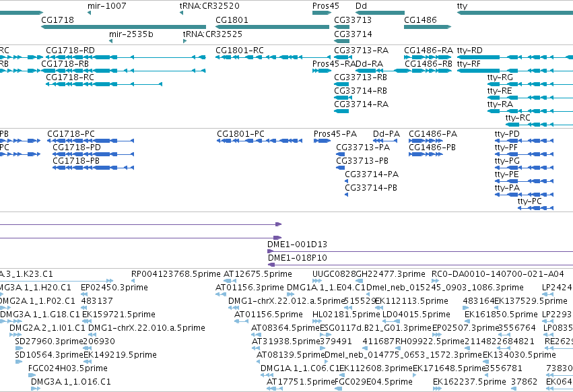
Task: Select the EK162237.5prime EST label
Action: pos(469,382)
